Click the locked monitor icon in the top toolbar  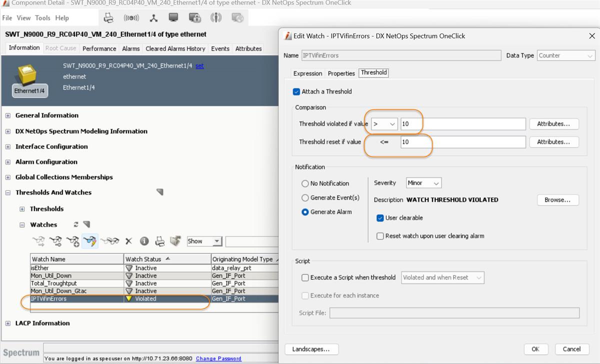[x=194, y=17]
